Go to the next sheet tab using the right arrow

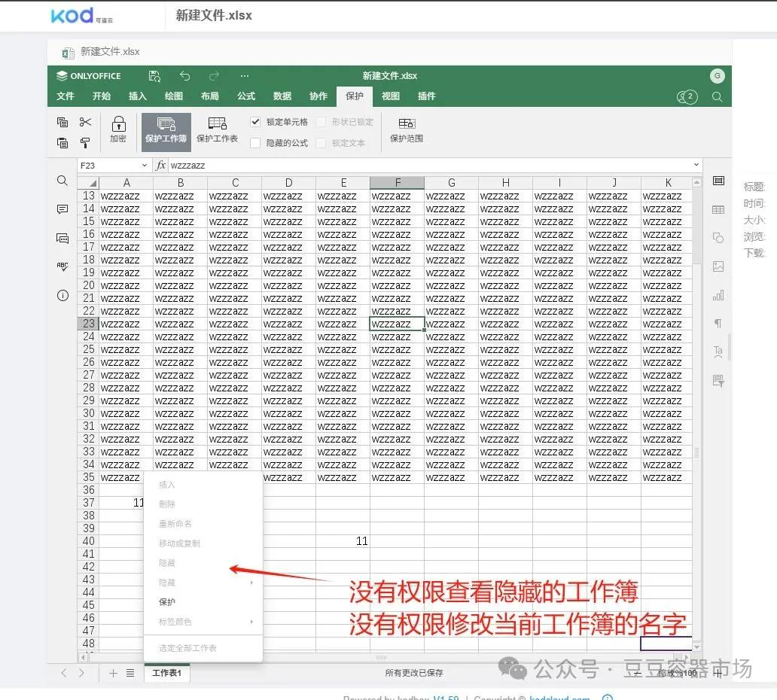click(82, 673)
